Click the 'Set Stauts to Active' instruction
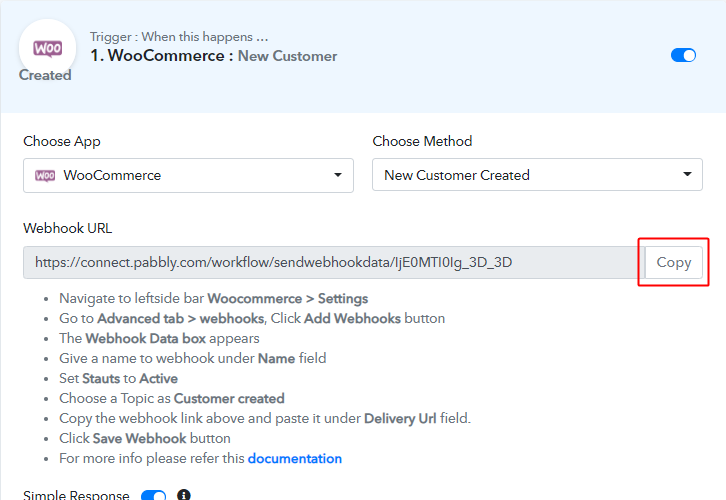Viewport: 726px width, 500px height. [119, 379]
